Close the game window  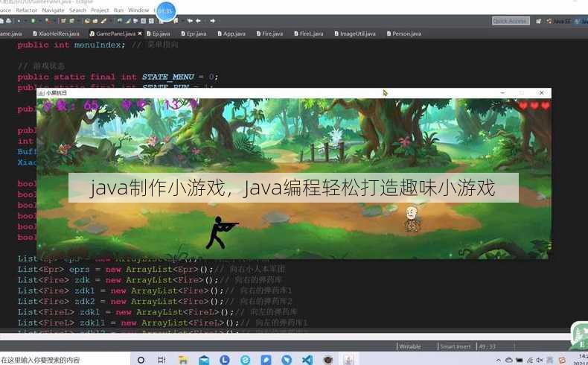pyautogui.click(x=542, y=92)
